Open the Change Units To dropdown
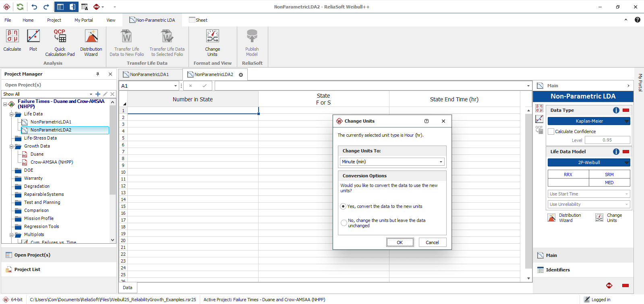Screen dimensions: 644x304 click(392, 162)
